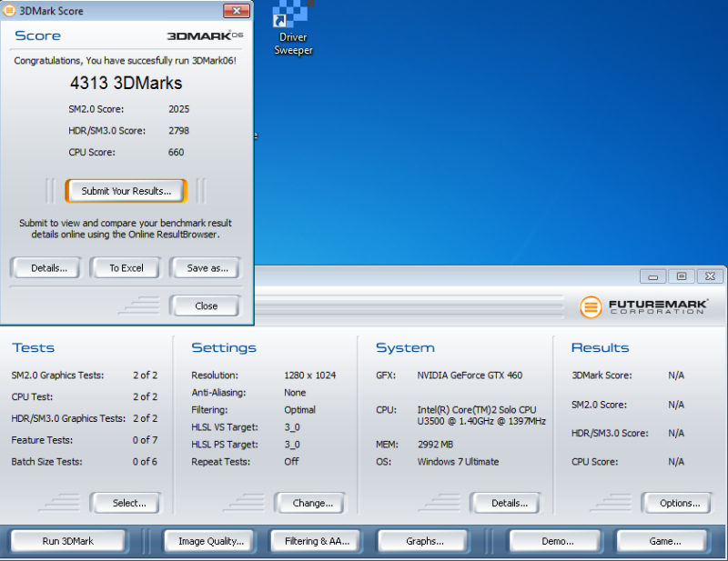
Task: Open Details in the Score dialog
Action: point(49,267)
